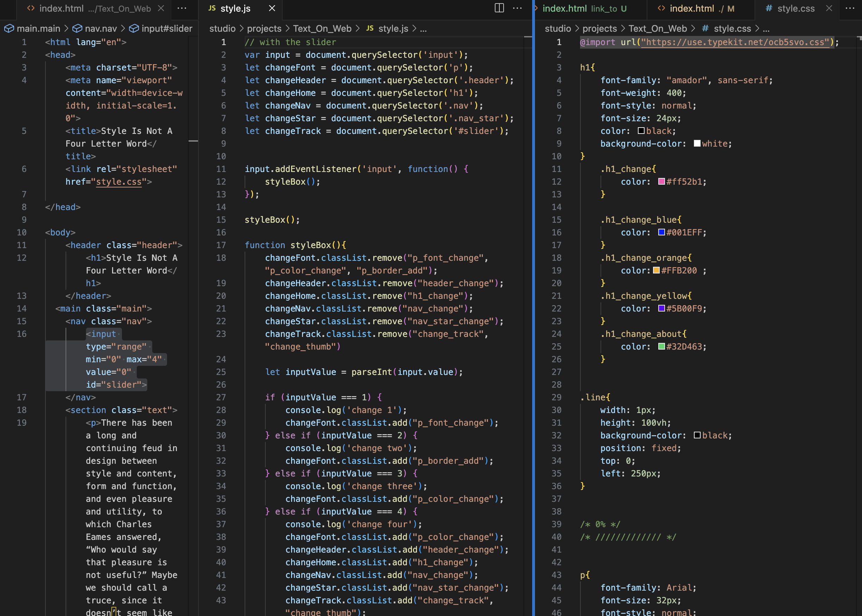Image resolution: width=862 pixels, height=616 pixels.
Task: Follow the style.css href link in index.html
Action: [x=119, y=182]
